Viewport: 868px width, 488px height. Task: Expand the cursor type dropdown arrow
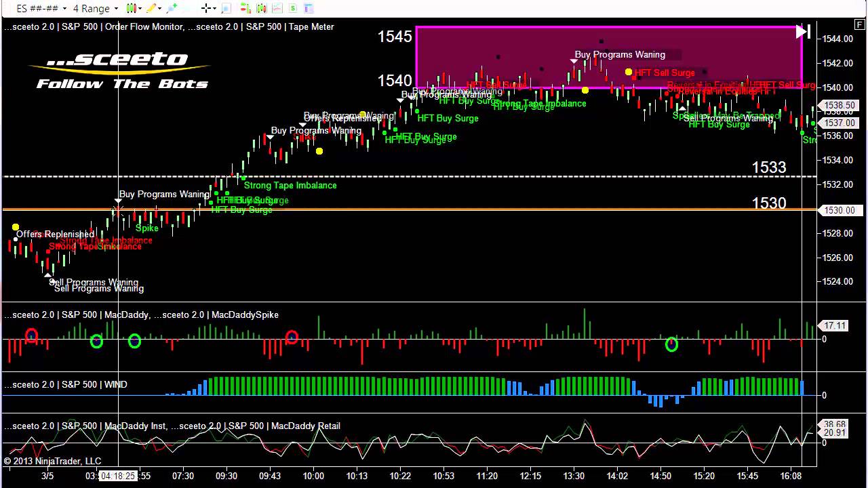[214, 8]
